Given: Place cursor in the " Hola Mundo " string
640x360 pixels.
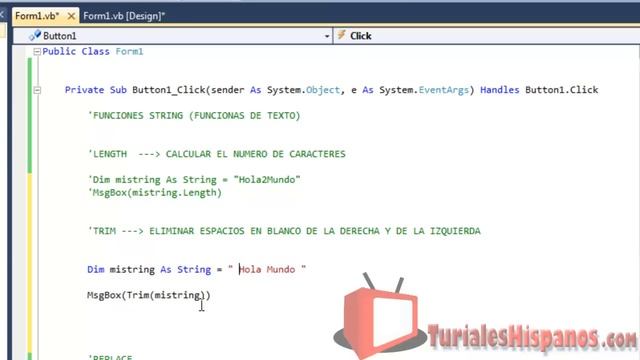Looking at the screenshot, I should (267, 269).
